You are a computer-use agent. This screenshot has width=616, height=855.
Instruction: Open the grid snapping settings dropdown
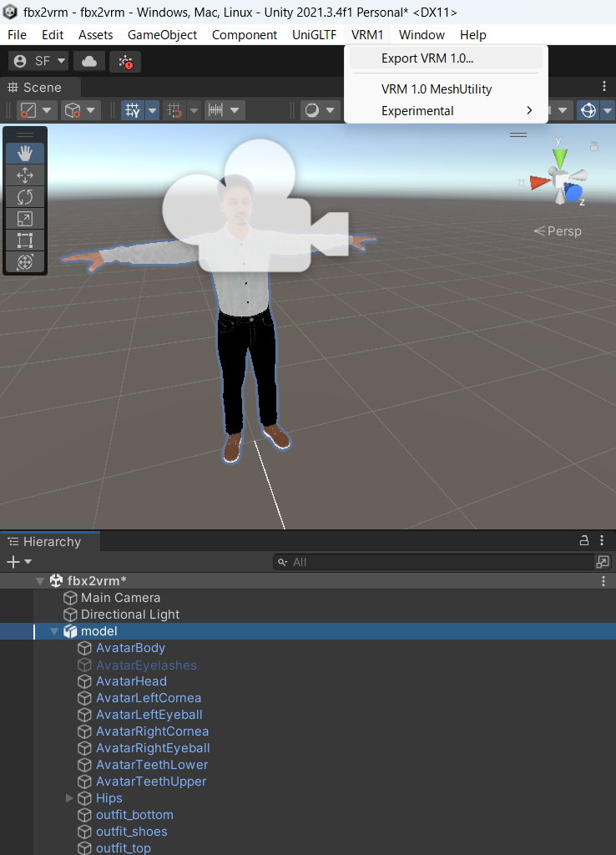152,111
